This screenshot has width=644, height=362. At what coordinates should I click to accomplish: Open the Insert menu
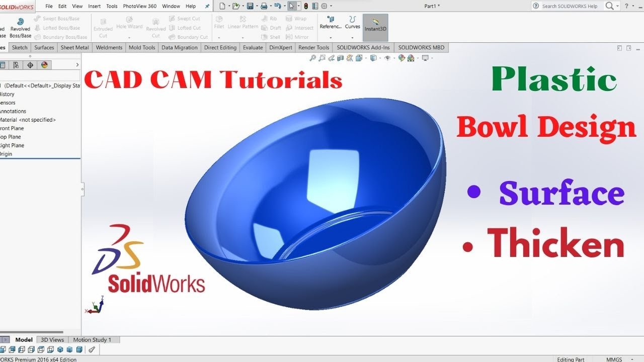tap(94, 6)
